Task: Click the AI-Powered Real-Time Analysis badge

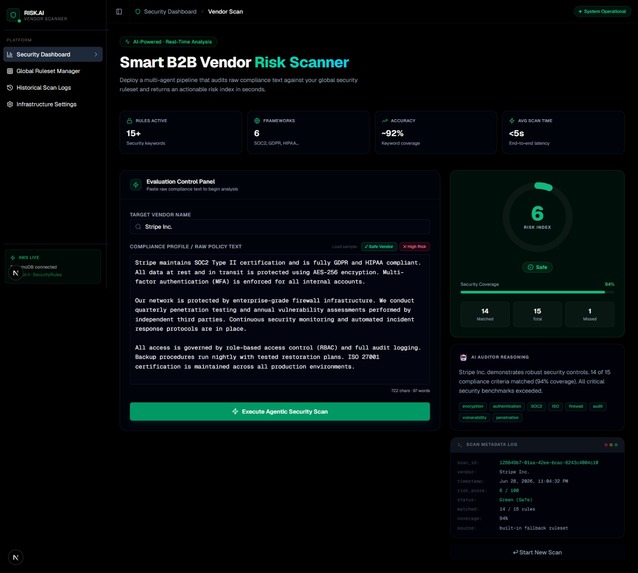Action: point(168,42)
